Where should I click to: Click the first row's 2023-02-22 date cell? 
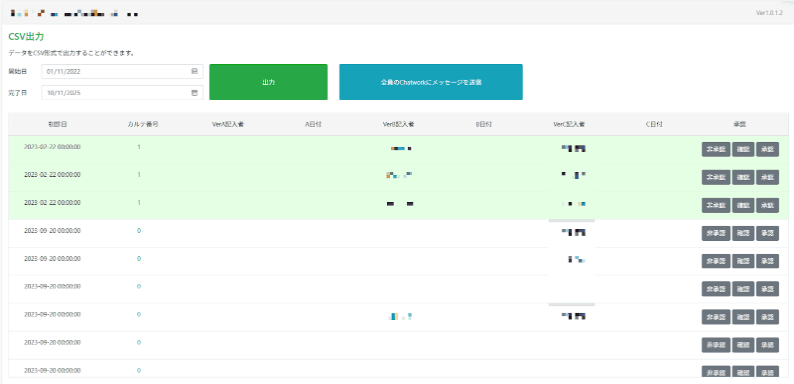pyautogui.click(x=52, y=147)
